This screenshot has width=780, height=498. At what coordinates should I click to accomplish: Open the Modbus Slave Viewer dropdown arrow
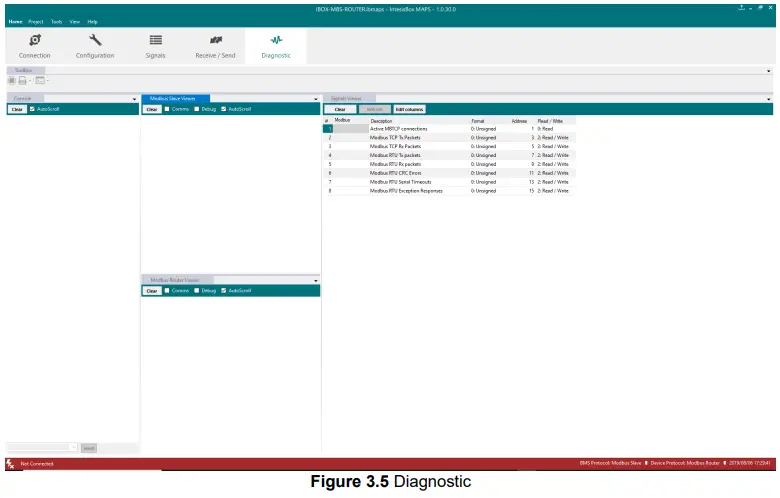coord(316,99)
